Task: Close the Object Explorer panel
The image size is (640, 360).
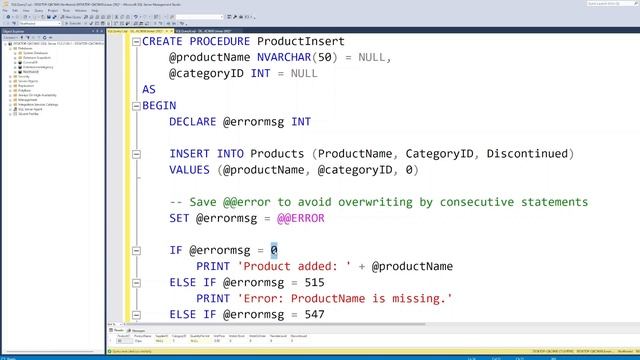Action: pos(102,31)
